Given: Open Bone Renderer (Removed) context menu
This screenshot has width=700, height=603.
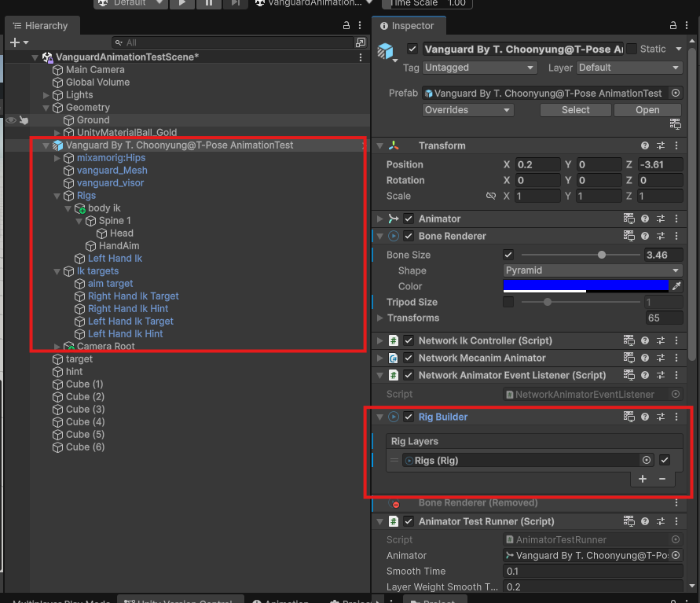Looking at the screenshot, I should 676,503.
